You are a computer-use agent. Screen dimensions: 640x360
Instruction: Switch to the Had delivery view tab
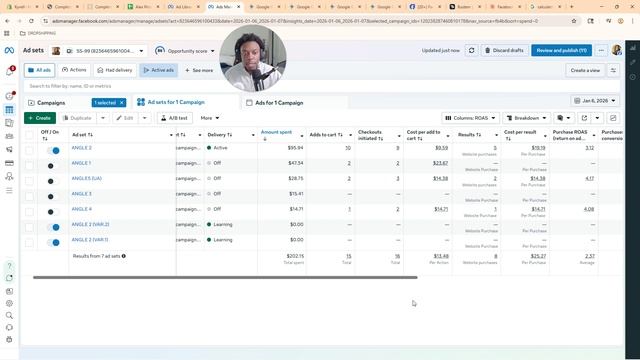[115, 70]
